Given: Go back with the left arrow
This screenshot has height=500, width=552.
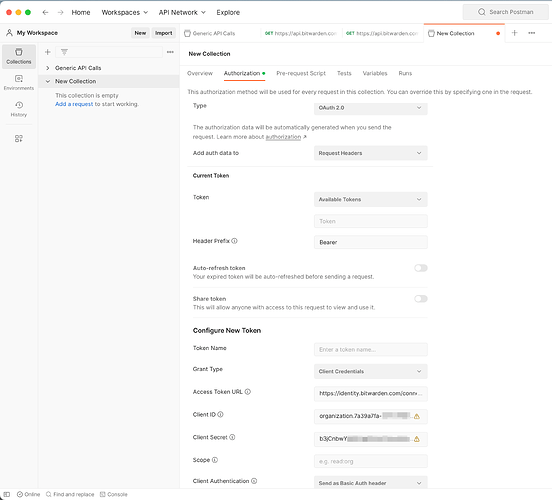Looking at the screenshot, I should [45, 12].
